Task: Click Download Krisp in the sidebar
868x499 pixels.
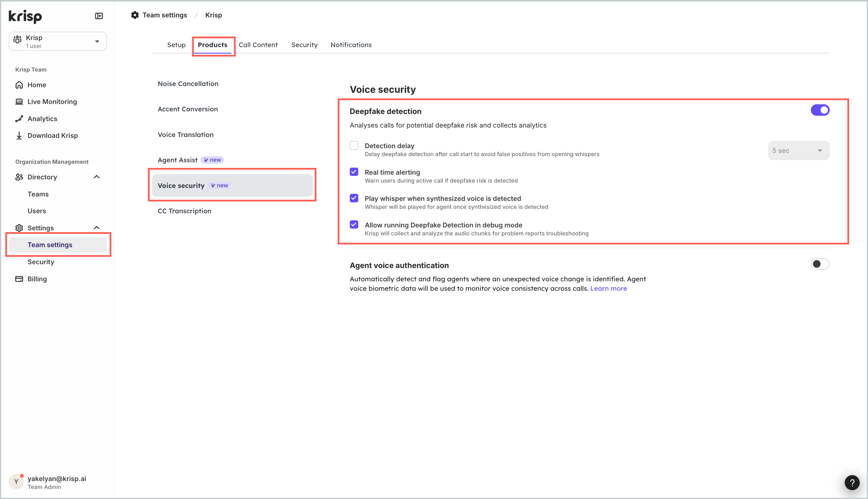Action: click(52, 136)
